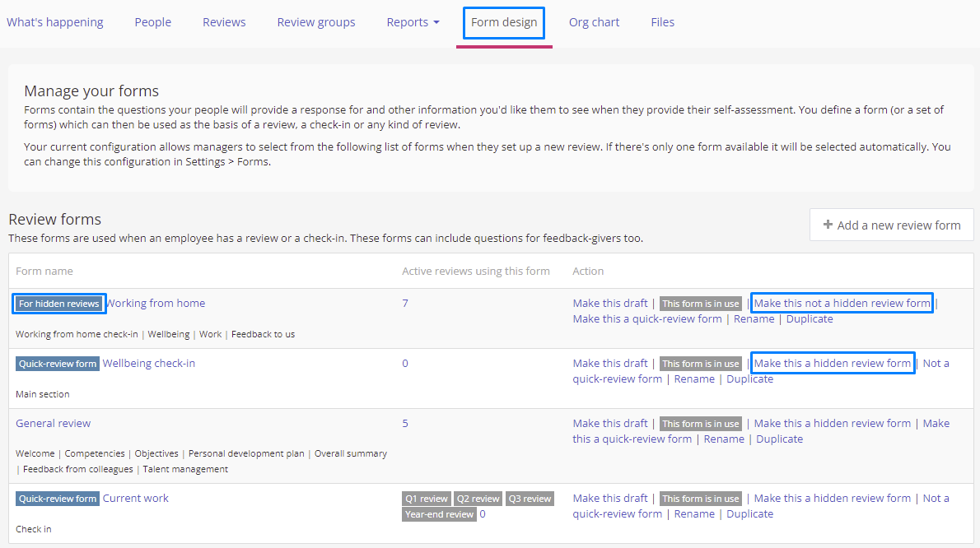Open the General review form

click(x=54, y=423)
